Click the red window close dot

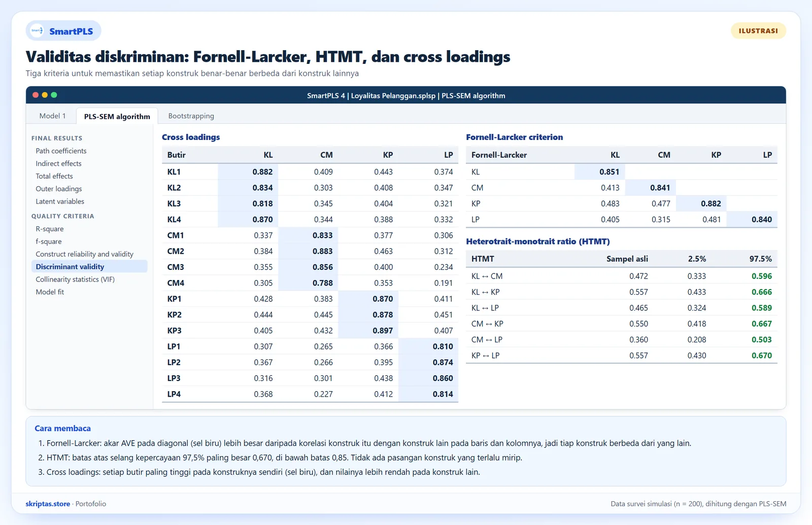pyautogui.click(x=36, y=95)
